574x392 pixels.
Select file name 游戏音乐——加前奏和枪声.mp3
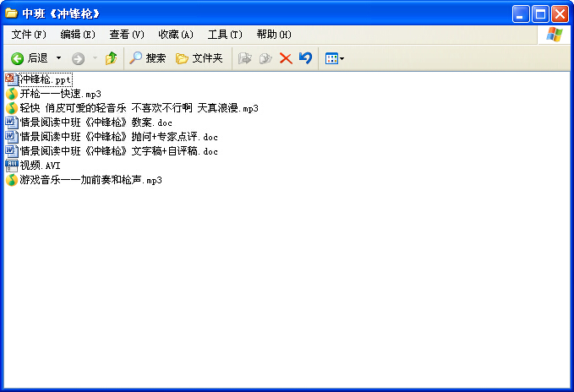tap(90, 180)
